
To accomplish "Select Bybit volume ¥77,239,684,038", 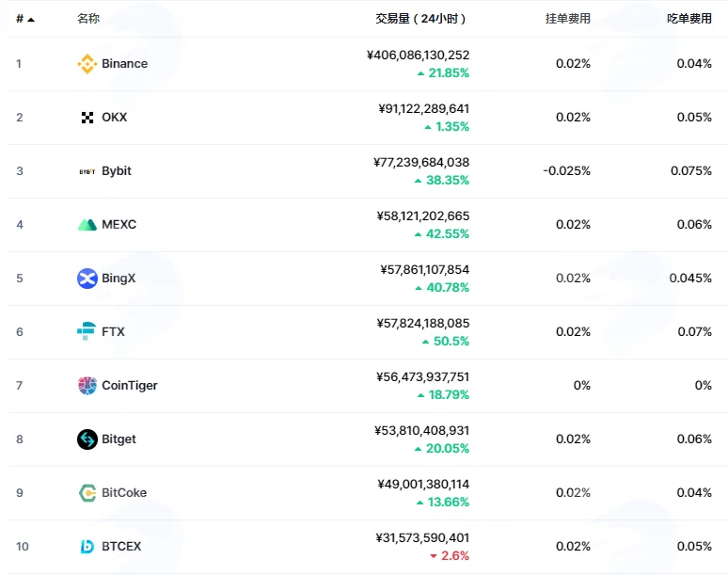I will (421, 163).
